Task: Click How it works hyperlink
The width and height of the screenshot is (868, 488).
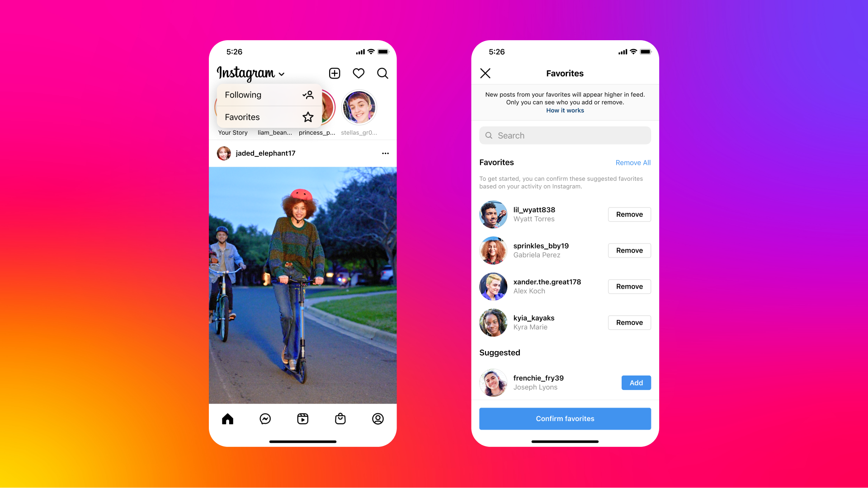Action: 565,110
